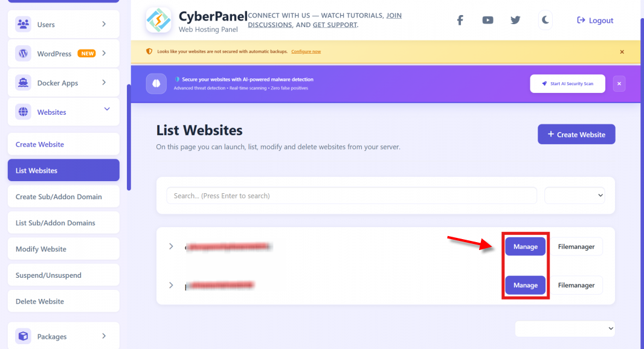Open the dropdown beside the search box

[574, 196]
